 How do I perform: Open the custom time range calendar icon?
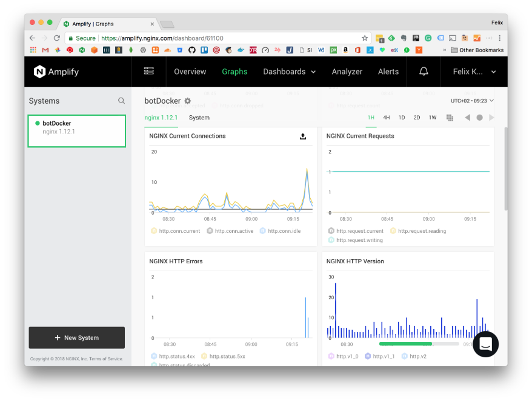450,118
